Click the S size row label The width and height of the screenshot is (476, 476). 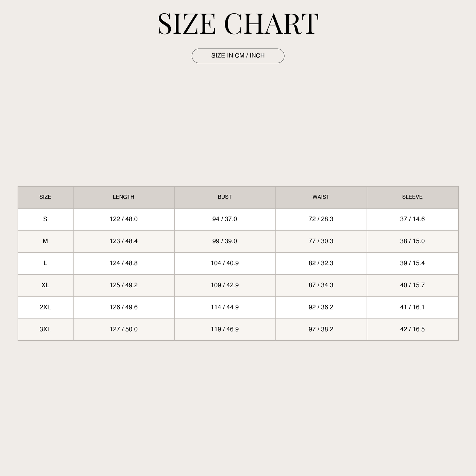(46, 219)
